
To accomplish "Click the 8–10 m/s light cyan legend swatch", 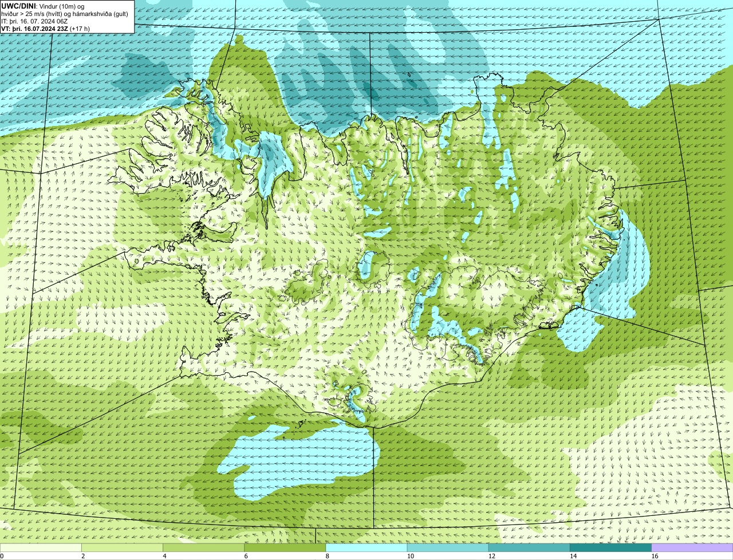I will coord(366,548).
